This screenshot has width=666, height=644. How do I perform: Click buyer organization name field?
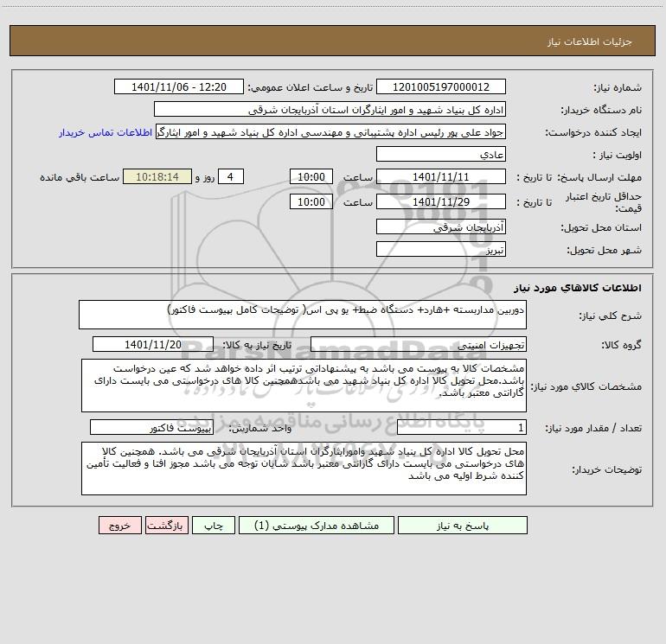[330, 110]
